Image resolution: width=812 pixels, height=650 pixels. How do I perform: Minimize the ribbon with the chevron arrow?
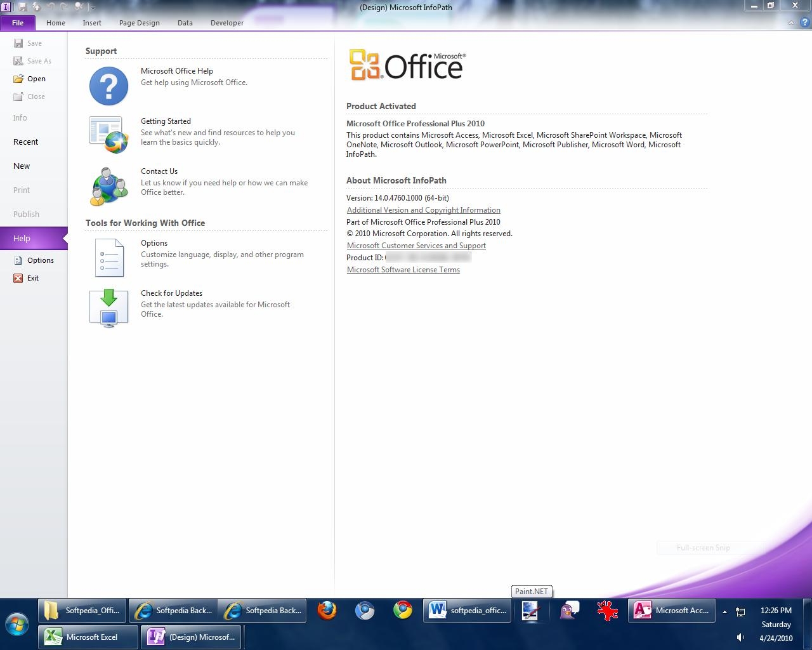tap(791, 23)
